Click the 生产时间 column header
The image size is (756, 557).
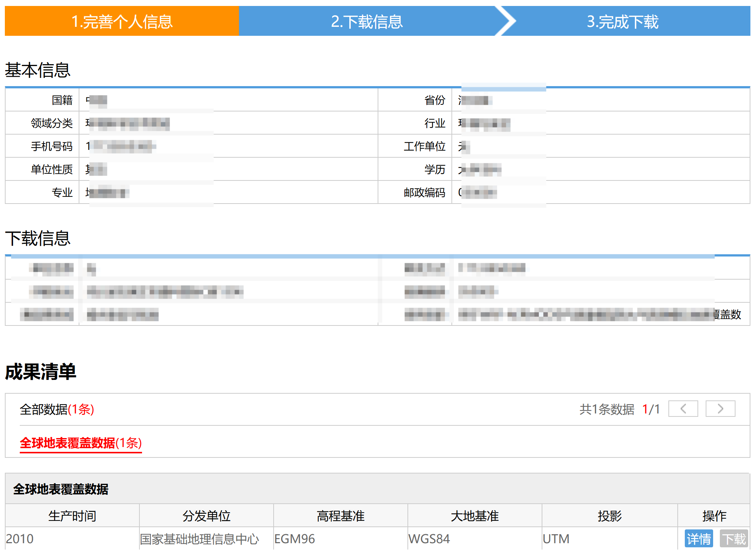click(x=72, y=516)
